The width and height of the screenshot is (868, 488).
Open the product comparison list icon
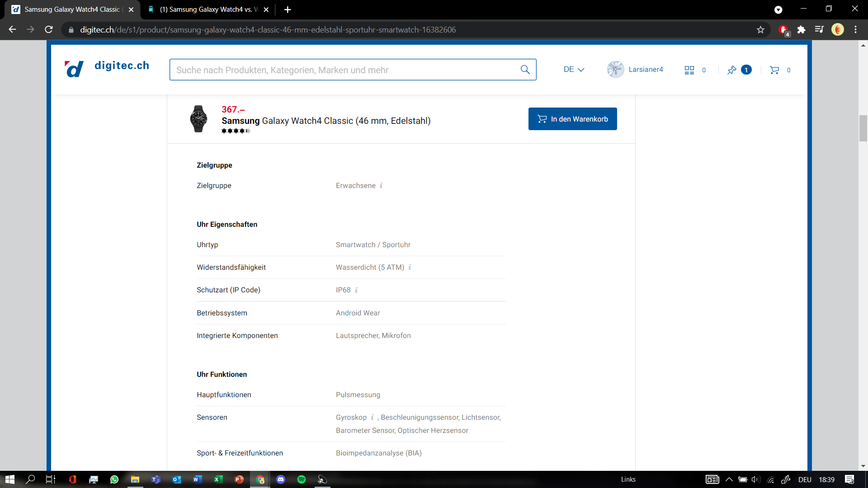[689, 70]
